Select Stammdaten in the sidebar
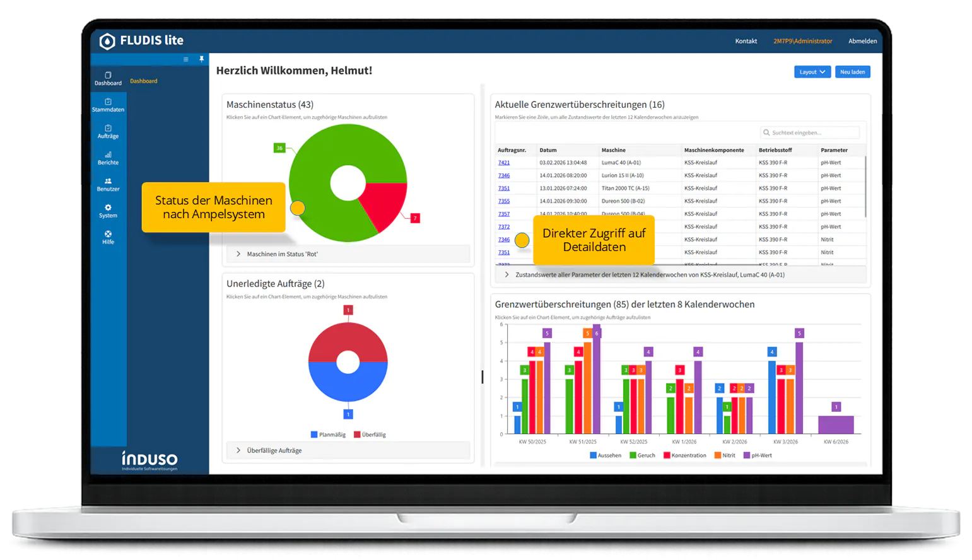 point(108,105)
